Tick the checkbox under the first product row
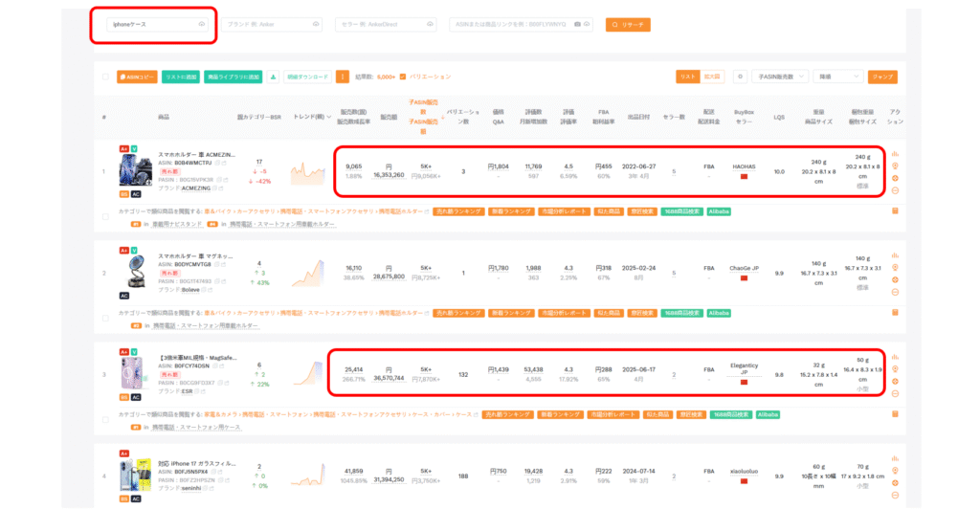Viewport: 980px width, 509px height. click(x=105, y=217)
